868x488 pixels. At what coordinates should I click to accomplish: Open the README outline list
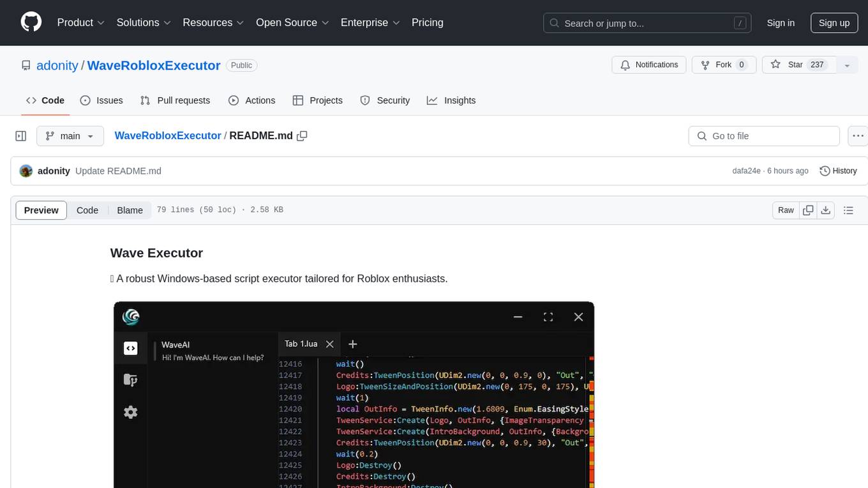coord(848,210)
